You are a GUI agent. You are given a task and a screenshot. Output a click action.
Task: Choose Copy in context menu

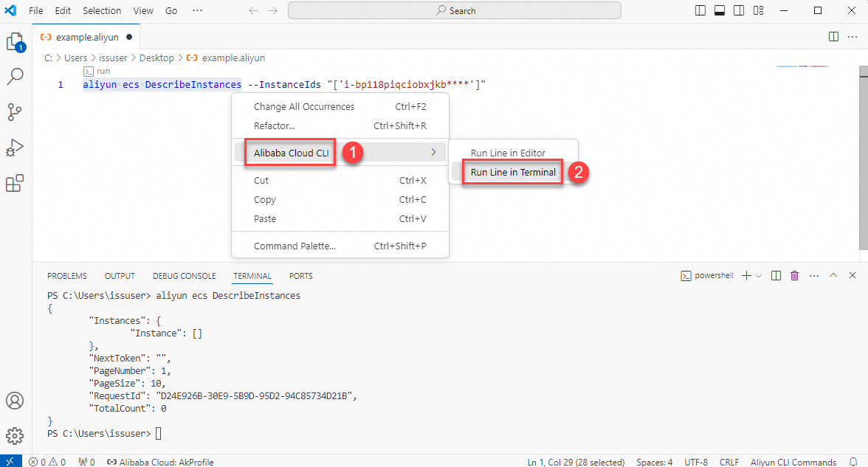[x=340, y=200]
